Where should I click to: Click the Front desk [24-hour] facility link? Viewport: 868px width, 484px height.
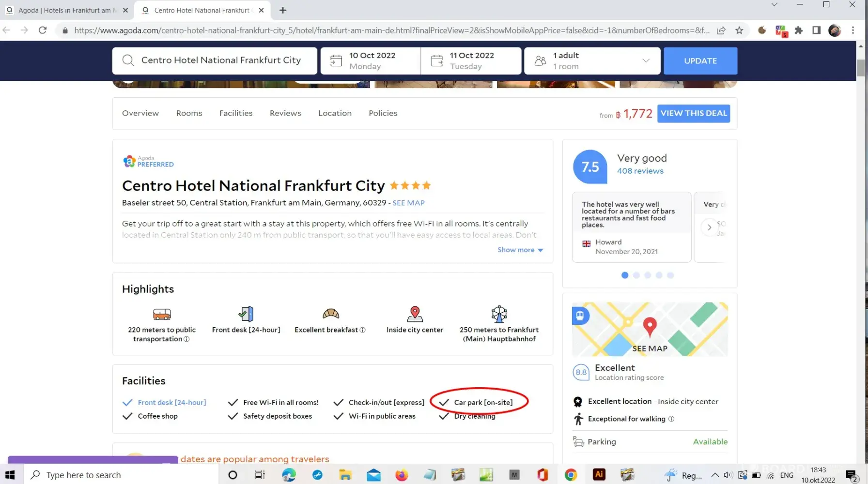pos(172,403)
